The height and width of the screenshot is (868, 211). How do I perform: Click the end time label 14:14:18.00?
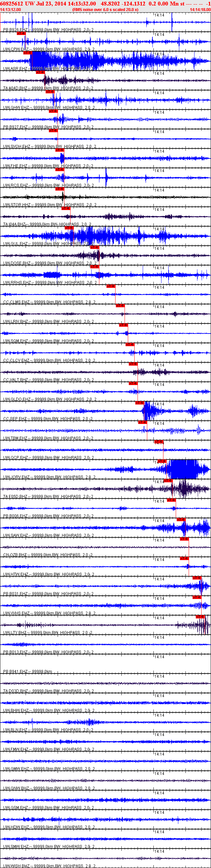(x=200, y=10)
